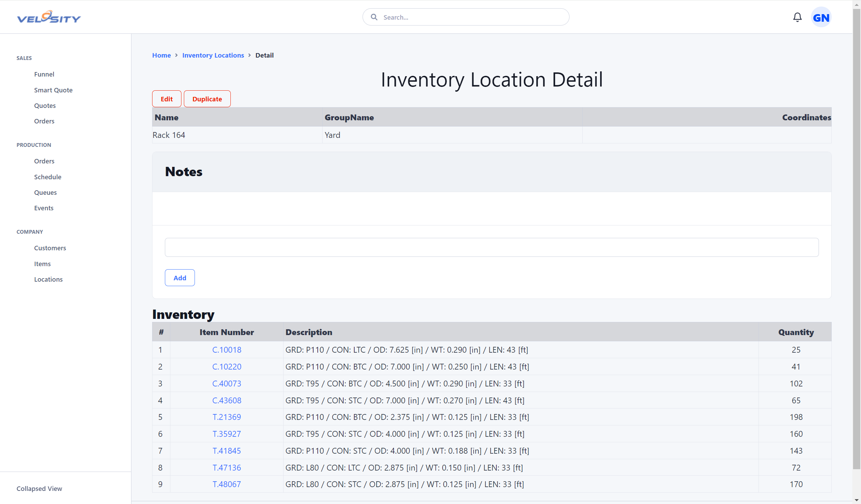Focus the Search field
Viewport: 861px width, 504px height.
coord(466,17)
